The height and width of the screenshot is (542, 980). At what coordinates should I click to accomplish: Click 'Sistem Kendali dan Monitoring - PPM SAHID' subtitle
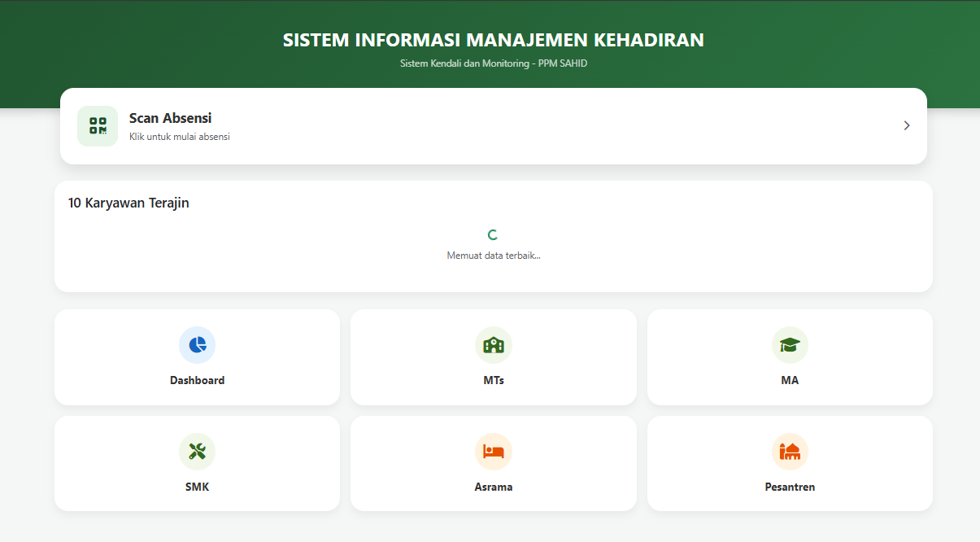(494, 63)
